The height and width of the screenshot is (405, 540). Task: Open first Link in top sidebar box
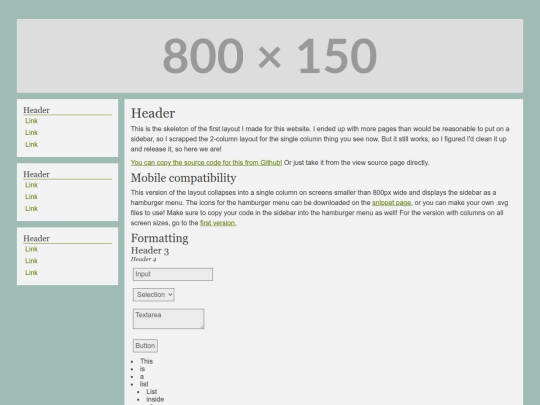coord(31,121)
